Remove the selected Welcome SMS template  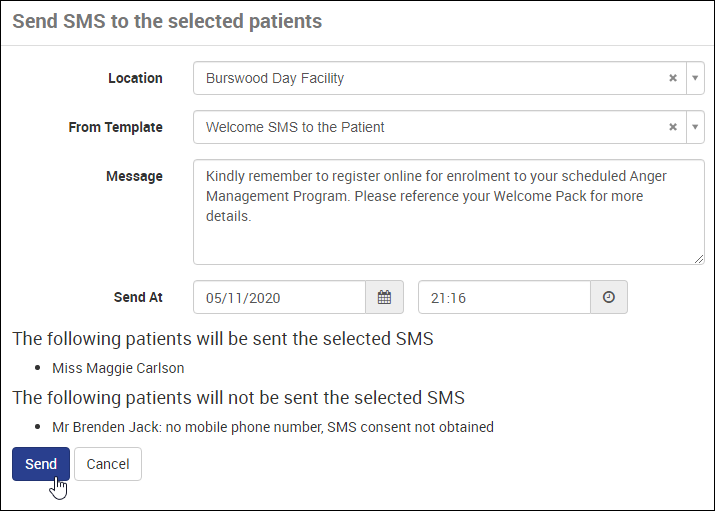tap(673, 127)
